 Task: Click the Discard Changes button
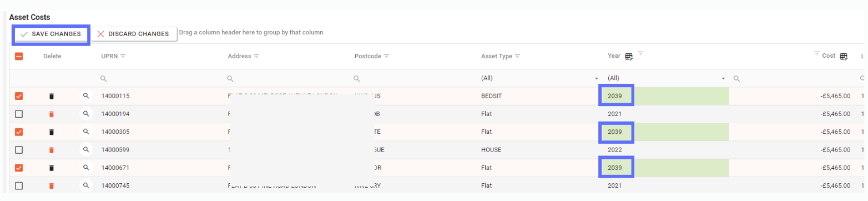coord(133,34)
